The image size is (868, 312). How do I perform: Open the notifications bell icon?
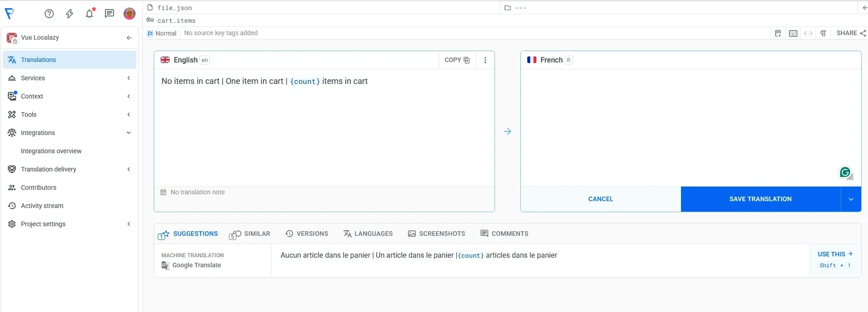click(89, 14)
